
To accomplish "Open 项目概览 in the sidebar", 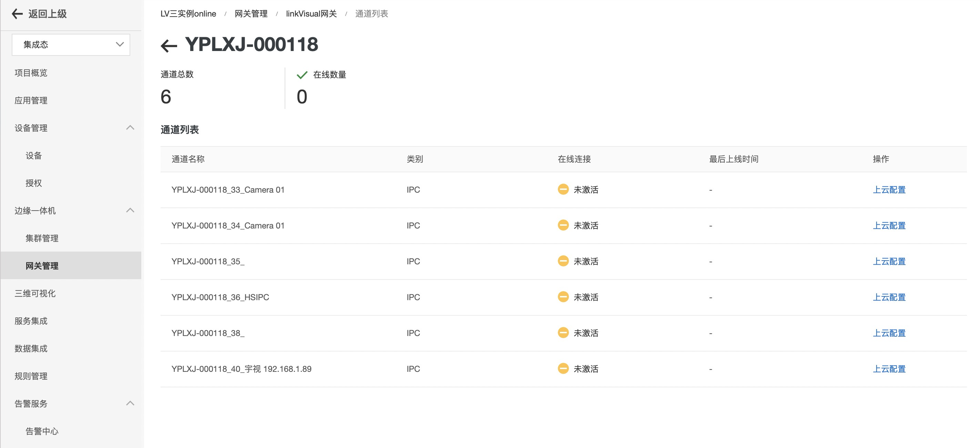I will click(x=31, y=73).
